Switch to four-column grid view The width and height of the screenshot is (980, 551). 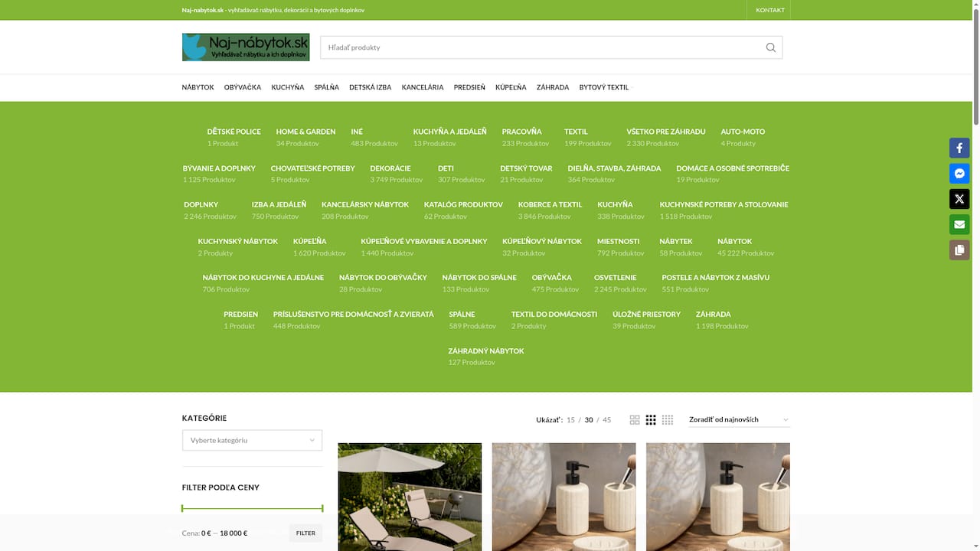[668, 420]
